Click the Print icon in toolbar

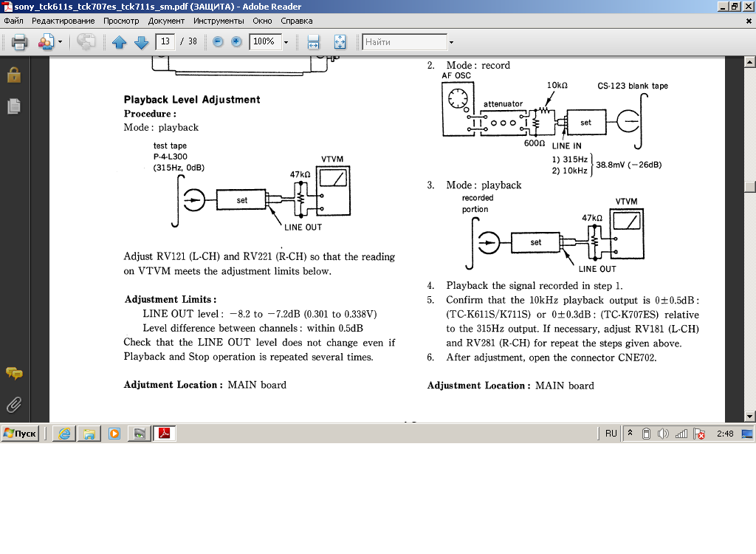[x=19, y=42]
